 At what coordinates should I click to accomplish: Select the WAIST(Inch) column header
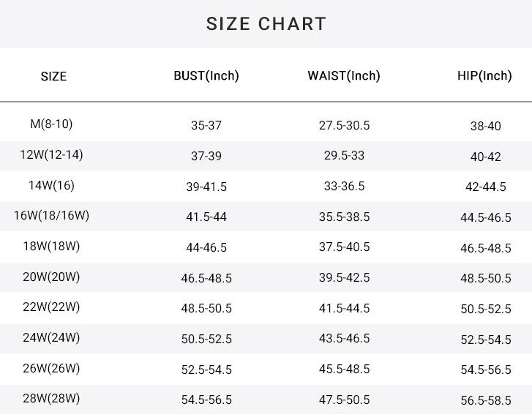click(x=344, y=75)
